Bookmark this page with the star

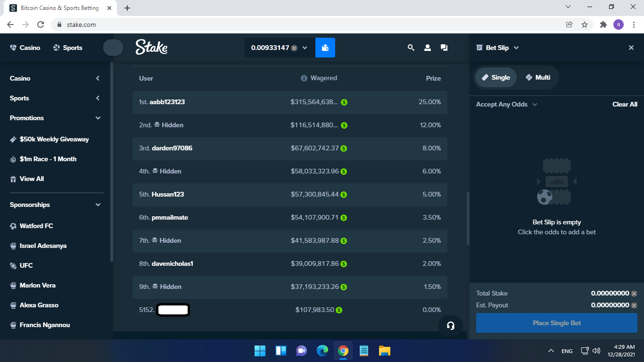point(585,25)
